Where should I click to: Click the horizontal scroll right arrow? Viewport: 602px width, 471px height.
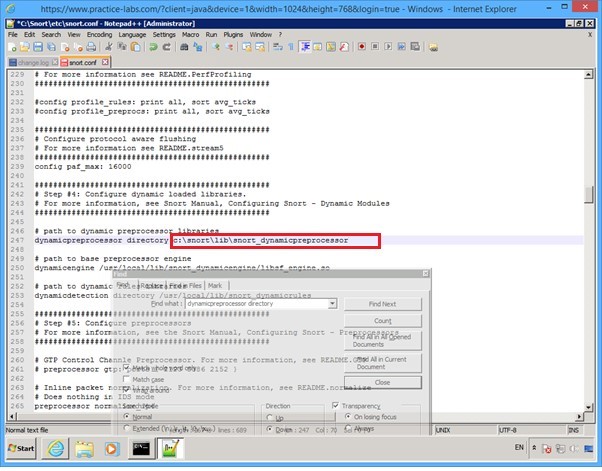579,416
